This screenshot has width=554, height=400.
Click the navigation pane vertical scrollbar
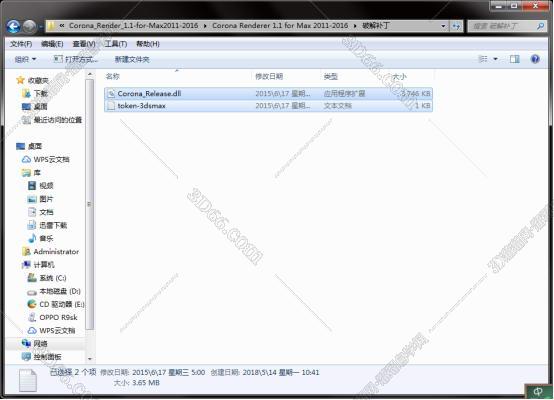tap(90, 205)
